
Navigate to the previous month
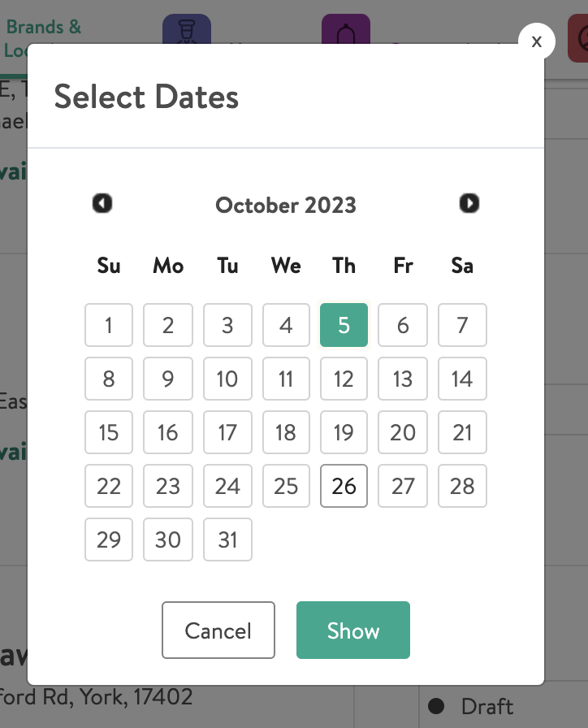click(102, 204)
